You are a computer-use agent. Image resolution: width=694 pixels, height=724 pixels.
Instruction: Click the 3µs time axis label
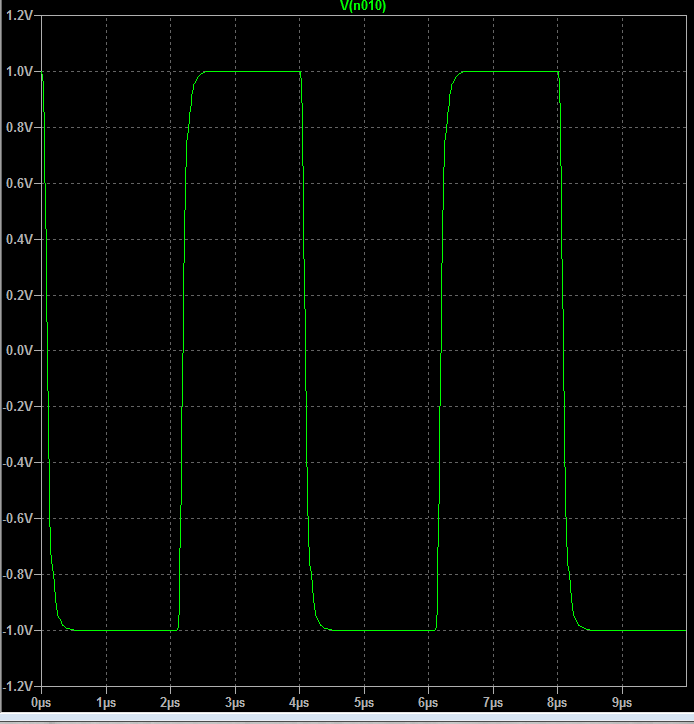(235, 703)
